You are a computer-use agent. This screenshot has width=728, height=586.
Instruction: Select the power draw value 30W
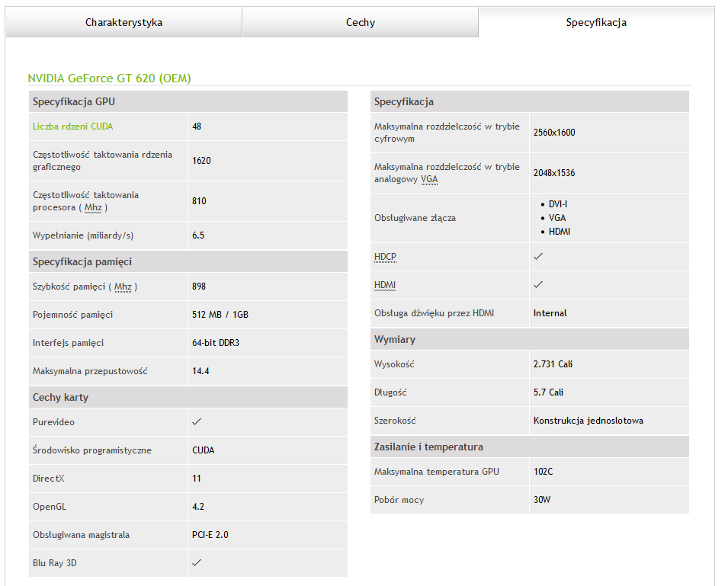click(x=542, y=500)
